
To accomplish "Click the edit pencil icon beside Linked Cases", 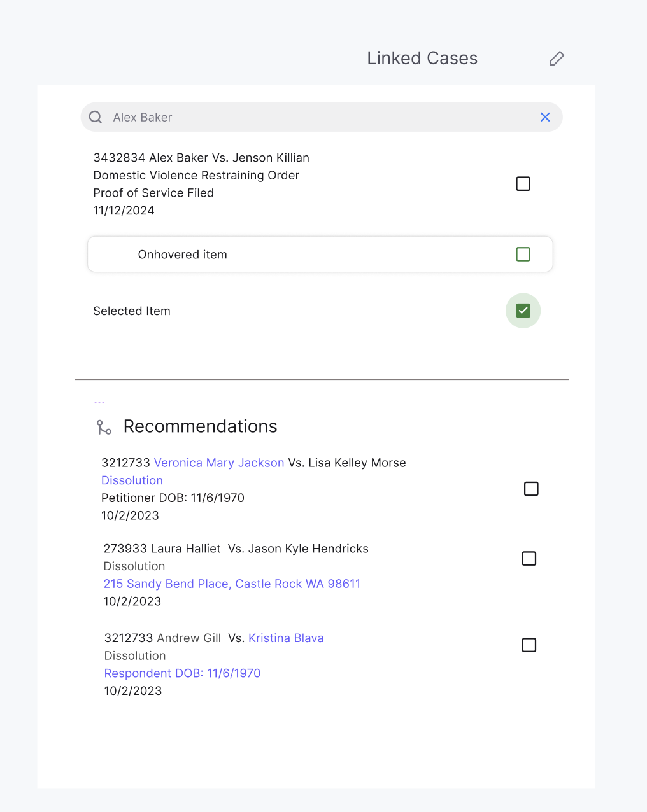I will [556, 59].
